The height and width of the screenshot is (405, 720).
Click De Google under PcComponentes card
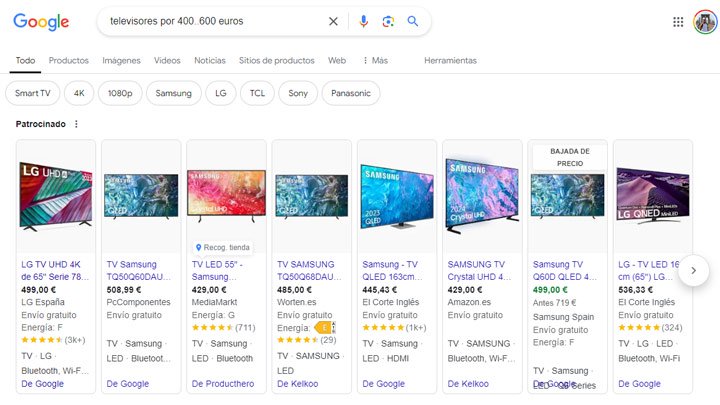tap(128, 383)
